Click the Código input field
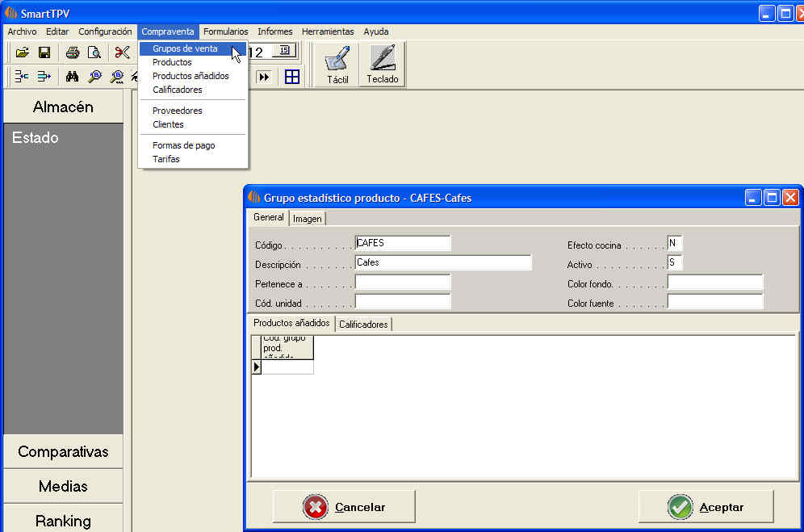804x532 pixels. [x=403, y=243]
